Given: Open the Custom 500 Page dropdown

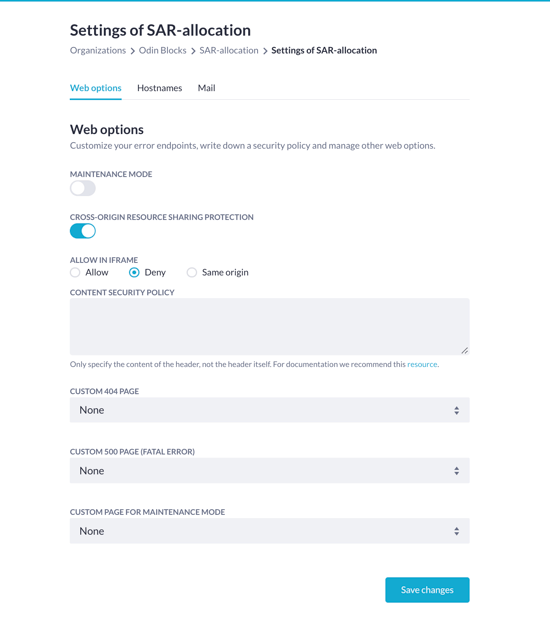Looking at the screenshot, I should point(269,470).
